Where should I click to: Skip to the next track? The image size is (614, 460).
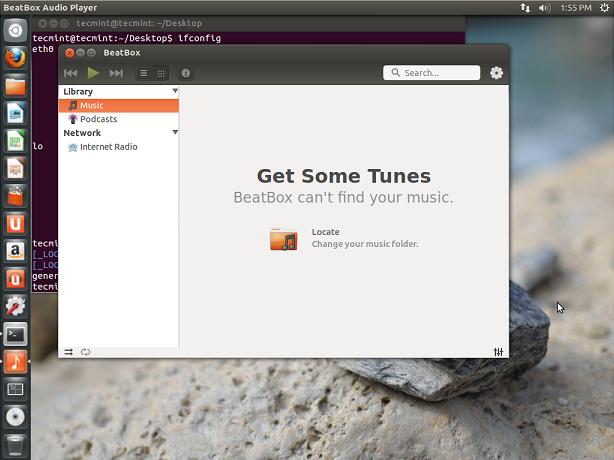click(116, 73)
